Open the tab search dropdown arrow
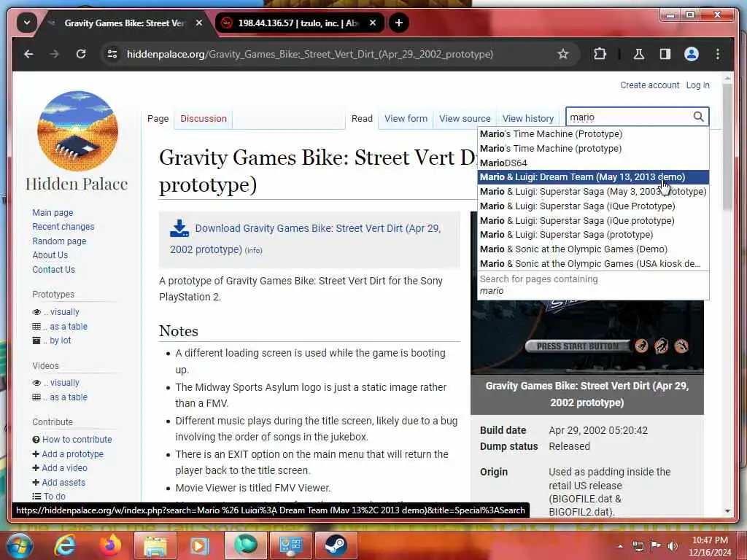747x560 pixels. [x=27, y=23]
